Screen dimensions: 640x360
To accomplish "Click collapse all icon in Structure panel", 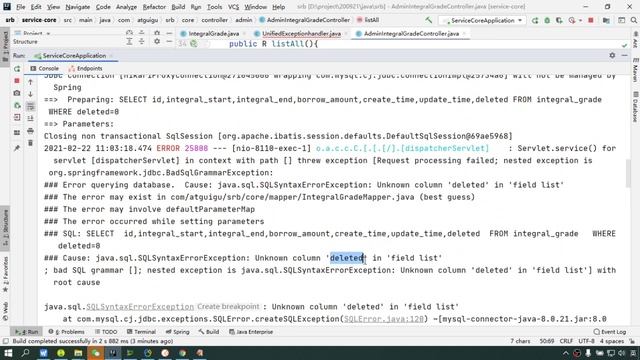I will coord(141,41).
